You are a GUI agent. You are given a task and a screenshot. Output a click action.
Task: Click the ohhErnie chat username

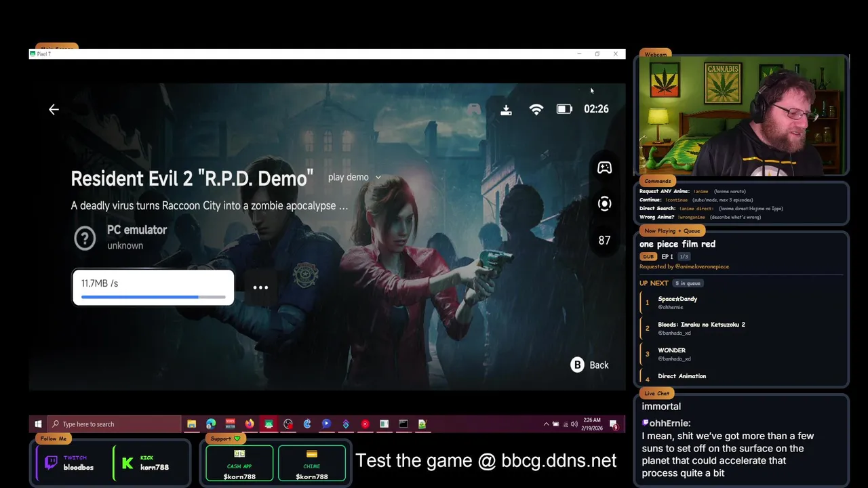click(669, 423)
